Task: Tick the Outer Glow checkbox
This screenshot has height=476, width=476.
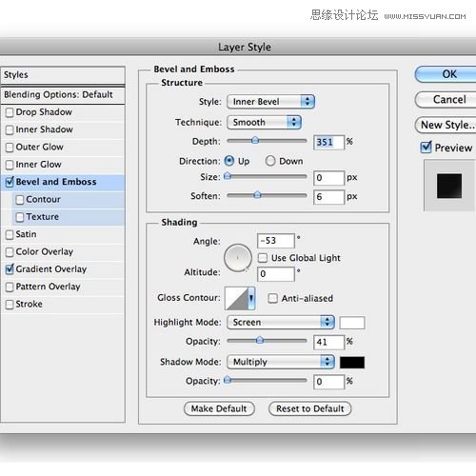Action: coord(10,148)
